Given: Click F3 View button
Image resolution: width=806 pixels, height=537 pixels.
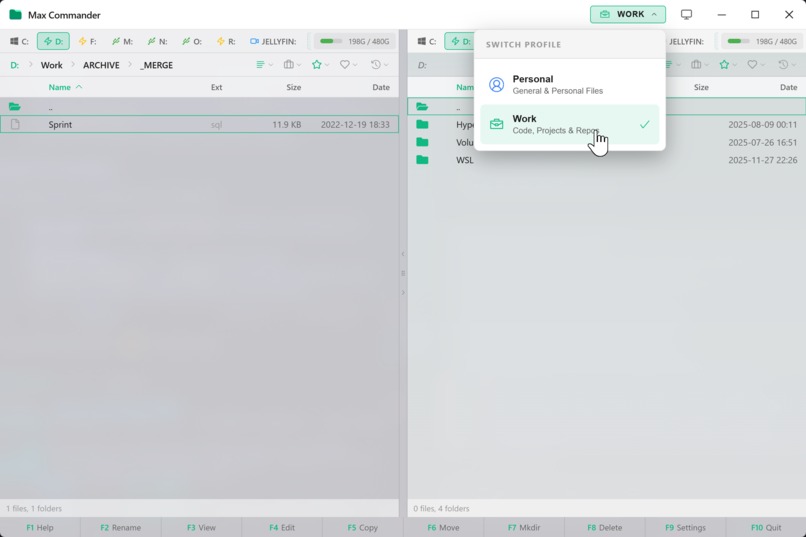Looking at the screenshot, I should click(202, 527).
